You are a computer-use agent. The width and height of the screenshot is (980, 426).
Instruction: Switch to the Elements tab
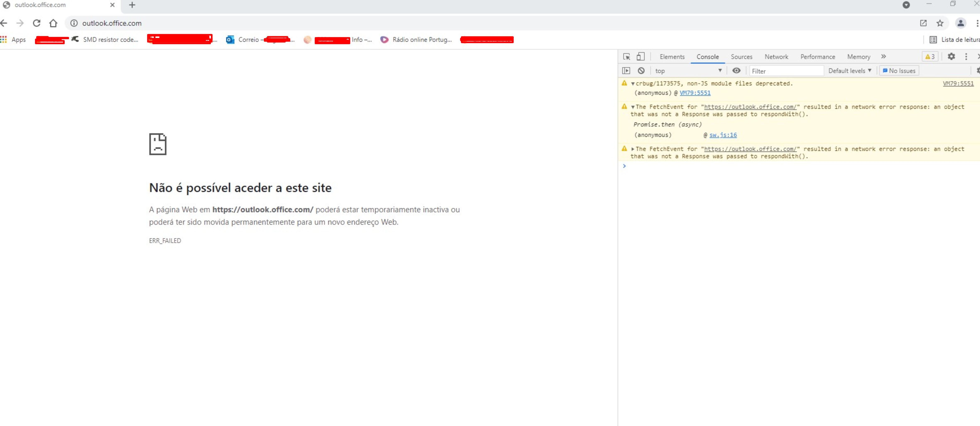pos(672,57)
